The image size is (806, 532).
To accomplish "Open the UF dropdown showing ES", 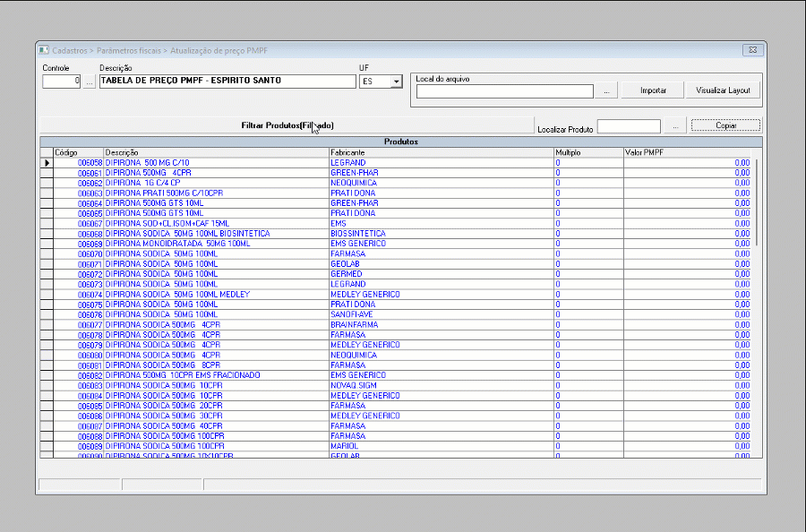I will pyautogui.click(x=397, y=82).
